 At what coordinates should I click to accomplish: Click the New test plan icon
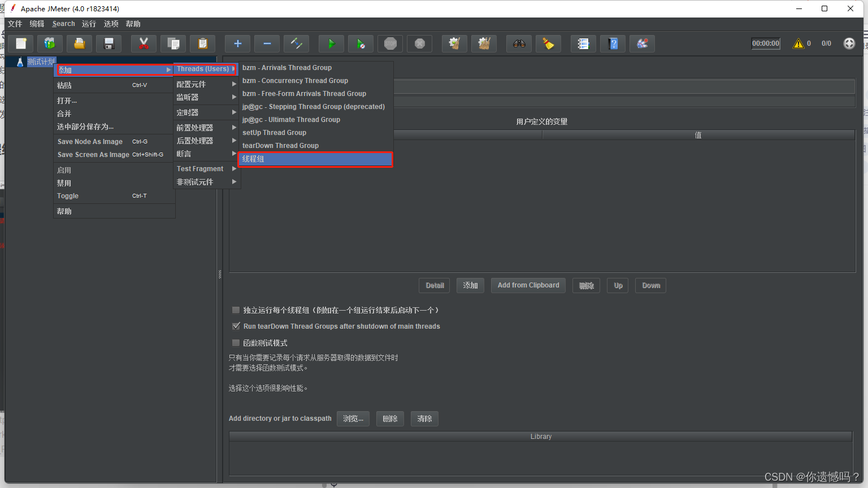click(x=21, y=43)
